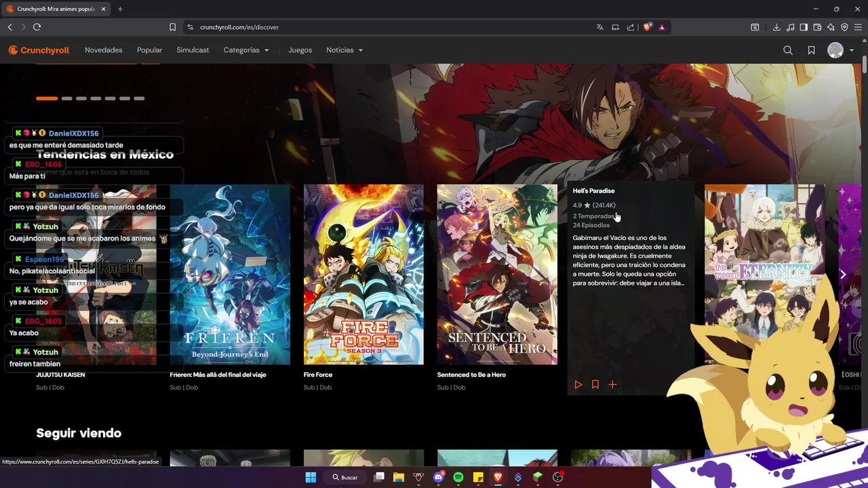Open the page translate icon

[x=599, y=27]
